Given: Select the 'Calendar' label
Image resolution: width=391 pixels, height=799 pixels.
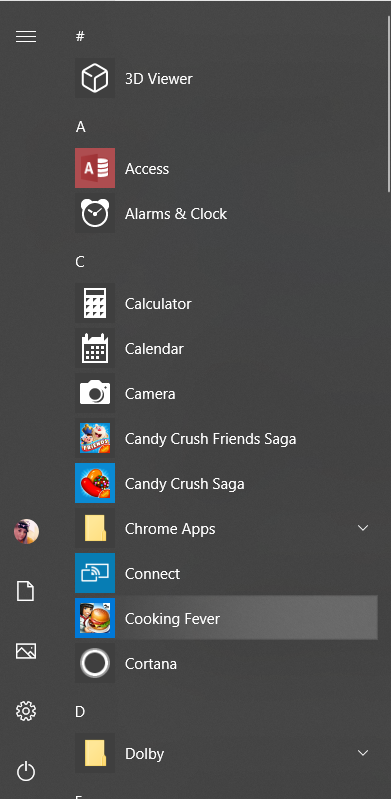Looking at the screenshot, I should click(x=154, y=349).
